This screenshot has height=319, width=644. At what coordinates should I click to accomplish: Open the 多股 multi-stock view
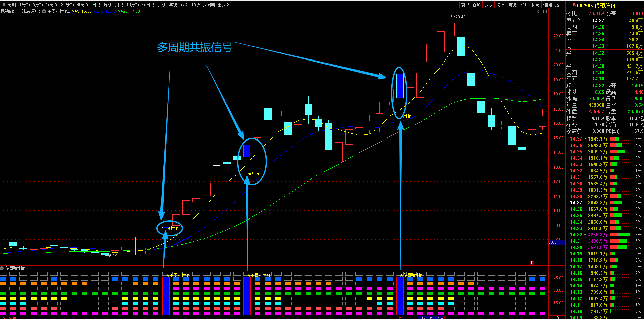[489, 5]
